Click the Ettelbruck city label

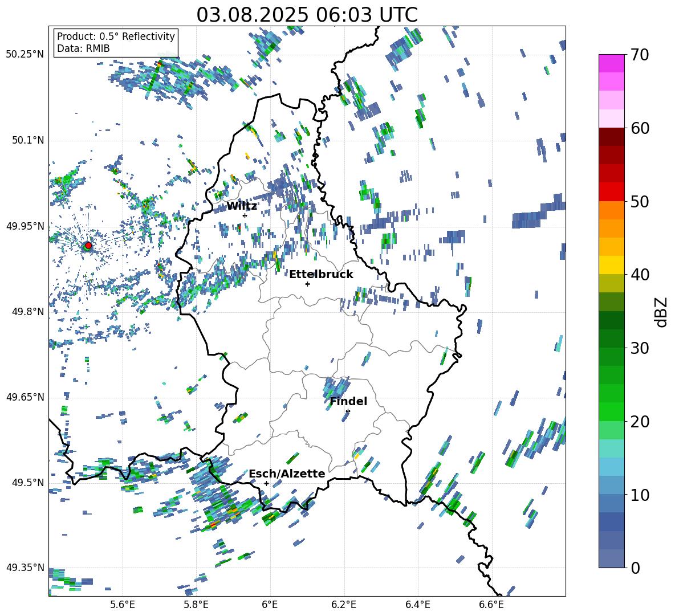click(x=321, y=275)
